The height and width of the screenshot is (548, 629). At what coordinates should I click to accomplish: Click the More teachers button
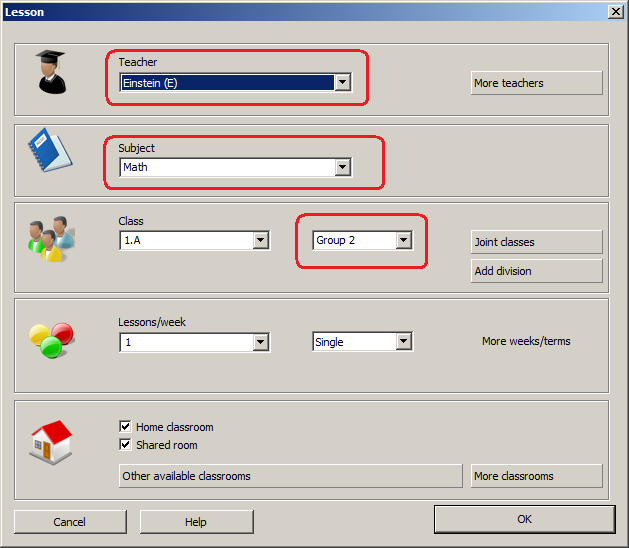(x=536, y=83)
